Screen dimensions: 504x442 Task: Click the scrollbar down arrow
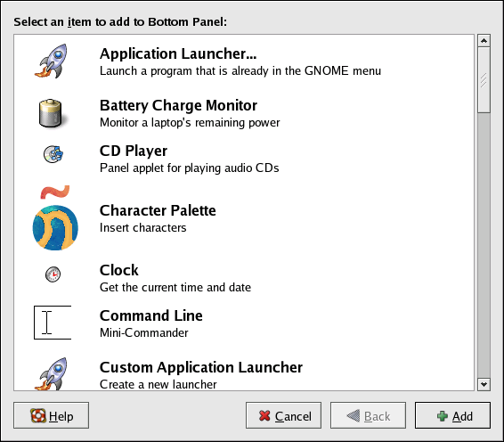click(x=484, y=384)
